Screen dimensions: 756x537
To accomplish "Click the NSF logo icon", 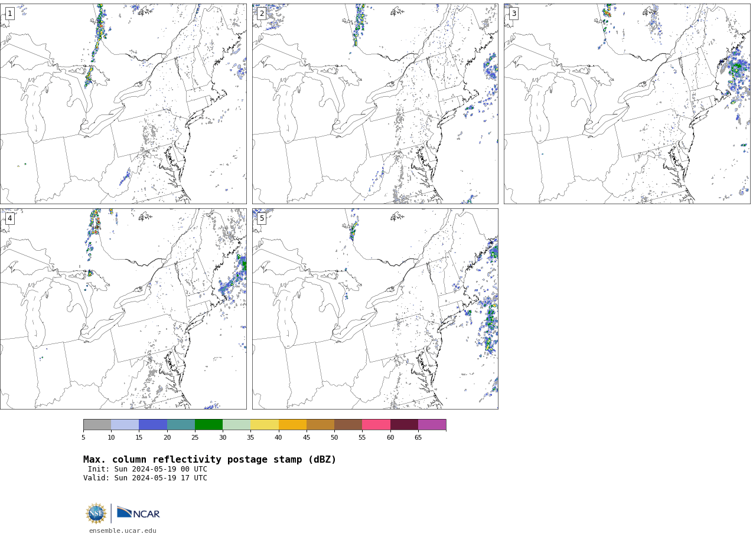I will click(x=96, y=513).
